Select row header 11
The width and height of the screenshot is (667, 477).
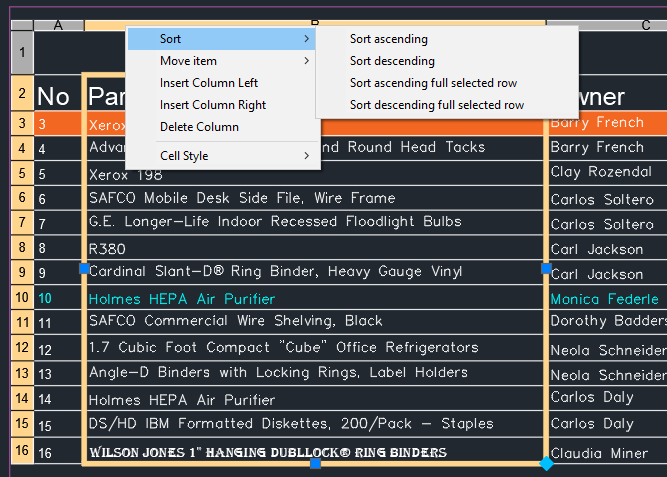22,322
